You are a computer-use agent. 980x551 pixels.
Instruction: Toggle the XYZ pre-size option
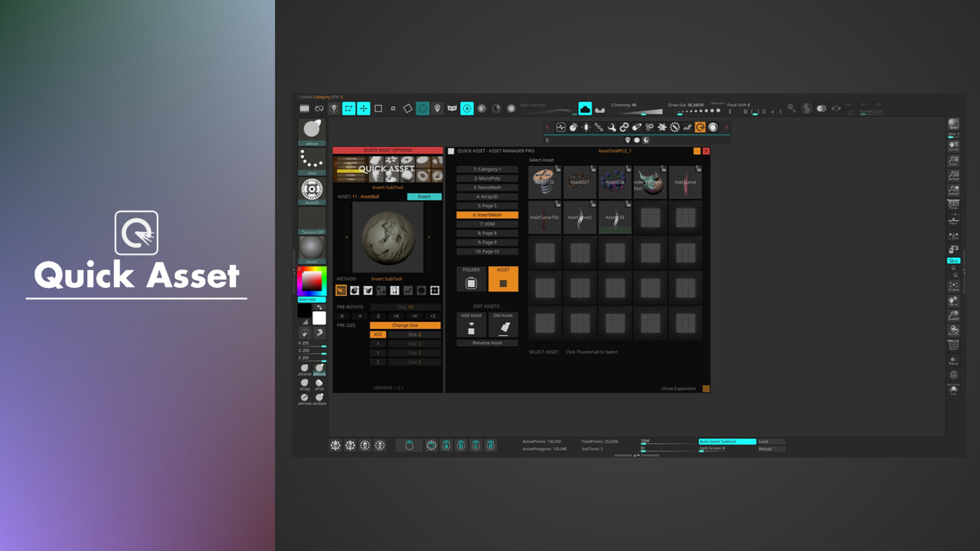[378, 334]
